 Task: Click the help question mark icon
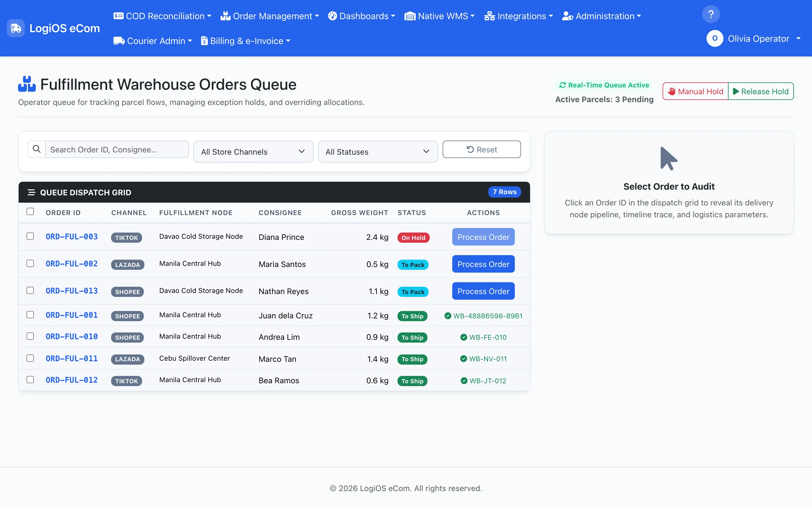click(711, 14)
